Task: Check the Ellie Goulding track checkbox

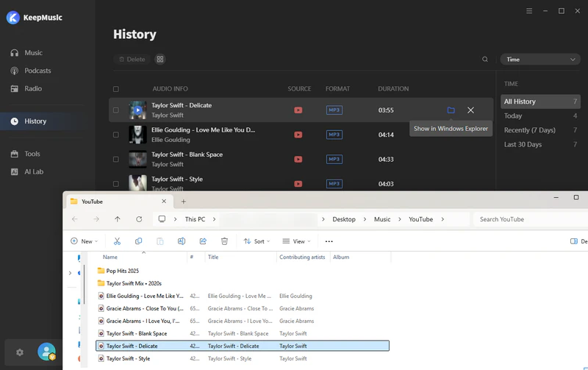Action: coord(116,135)
